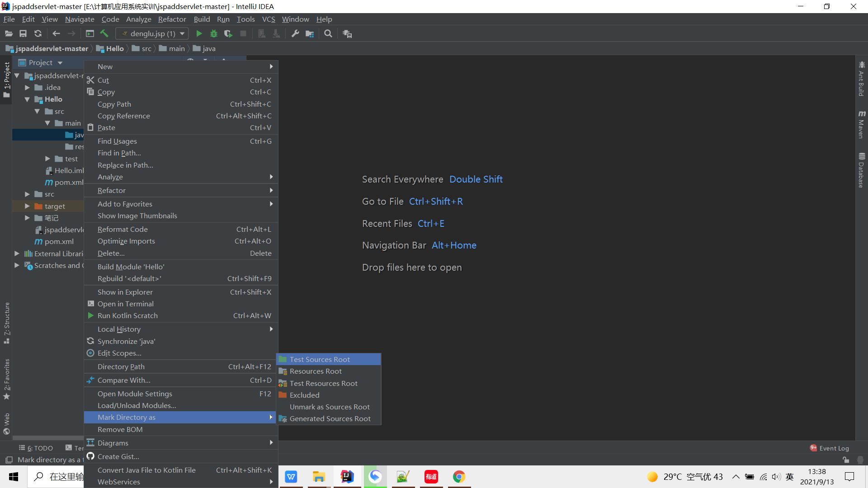Screen dimensions: 868x488
Task: Click the project panel horizontal scrollbar
Action: (x=47, y=438)
